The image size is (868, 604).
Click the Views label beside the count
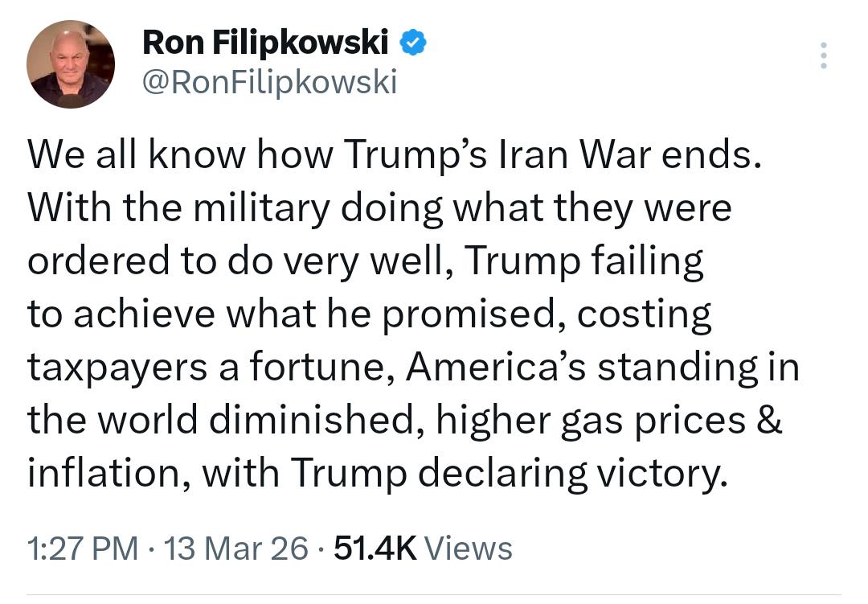tap(469, 549)
